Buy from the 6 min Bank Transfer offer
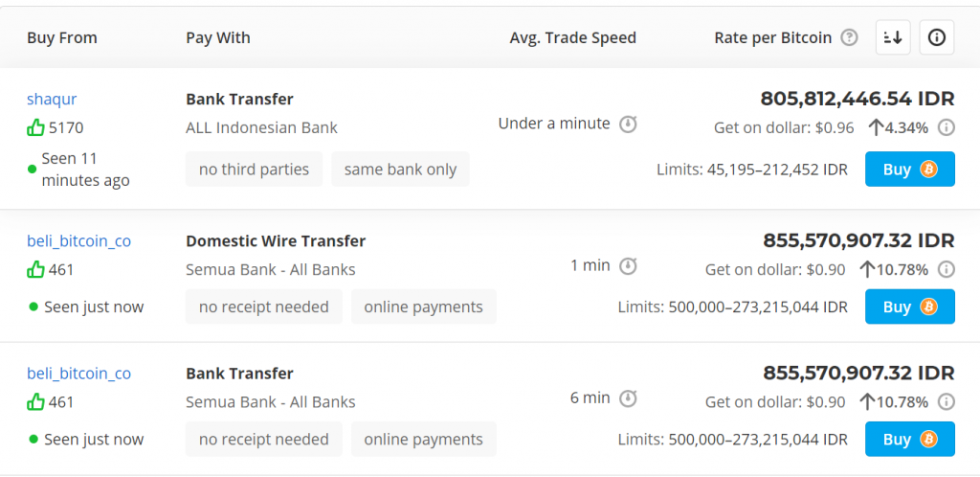The image size is (980, 477). (x=910, y=439)
